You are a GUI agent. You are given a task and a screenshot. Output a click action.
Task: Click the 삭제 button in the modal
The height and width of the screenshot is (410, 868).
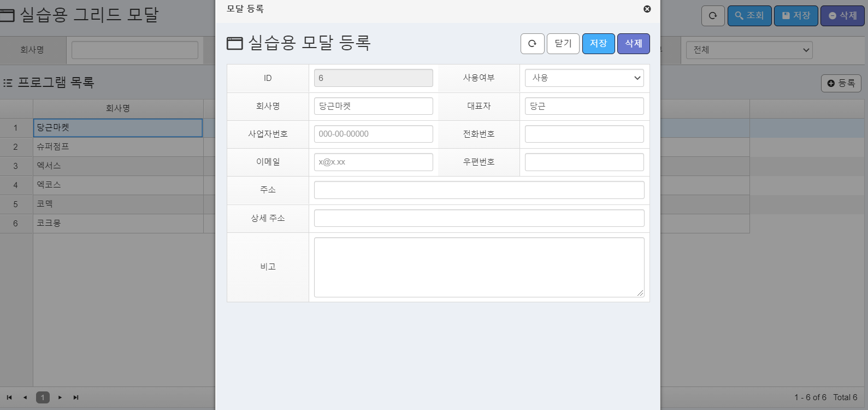[633, 44]
